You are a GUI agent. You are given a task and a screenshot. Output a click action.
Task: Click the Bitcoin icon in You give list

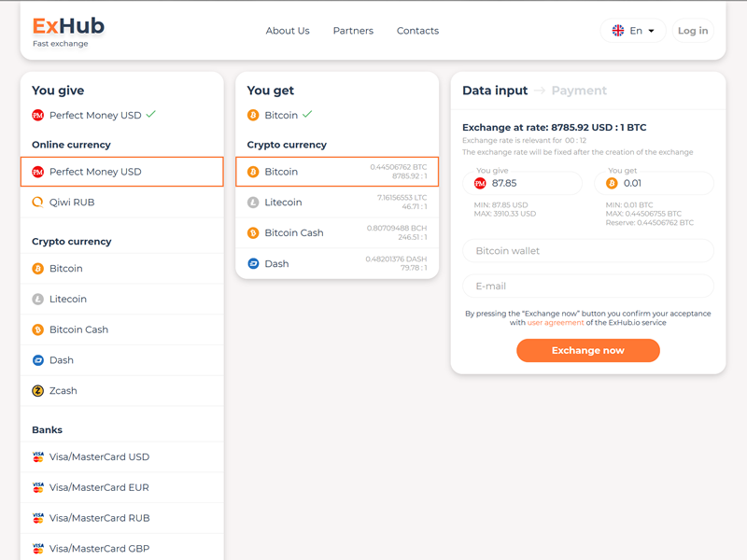click(x=37, y=269)
